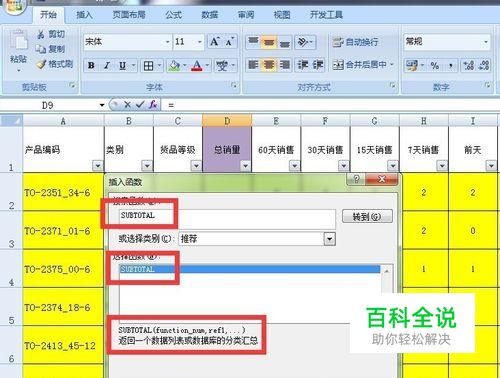Image resolution: width=500 pixels, height=378 pixels.
Task: Confirm formula entry with checkmark icon
Action: pyautogui.click(x=140, y=105)
